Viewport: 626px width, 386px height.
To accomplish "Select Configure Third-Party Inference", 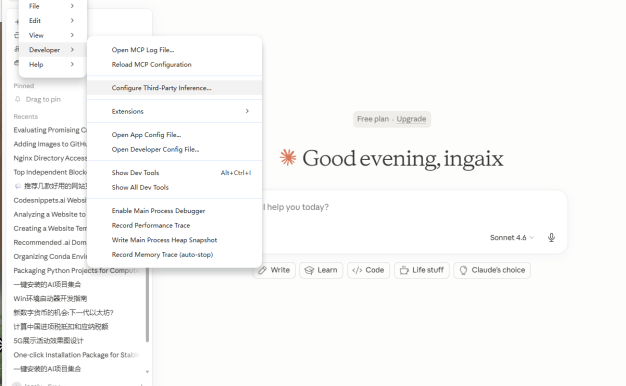I will (174, 88).
